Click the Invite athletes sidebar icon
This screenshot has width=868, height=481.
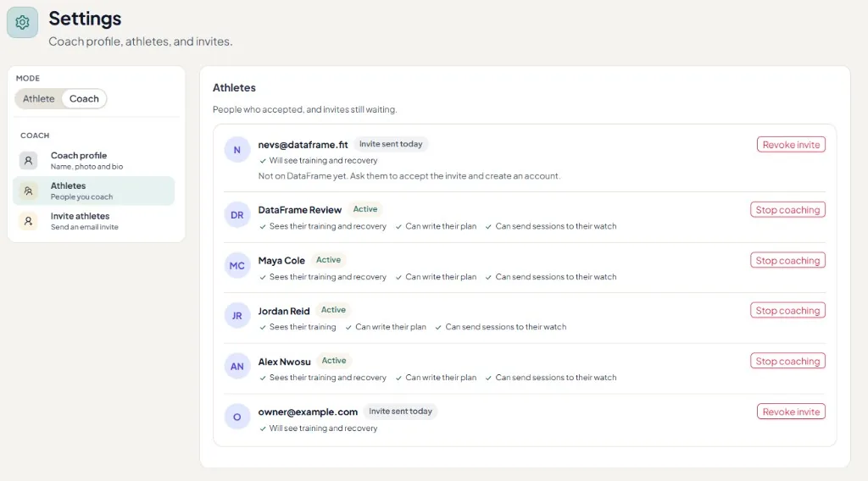[28, 221]
